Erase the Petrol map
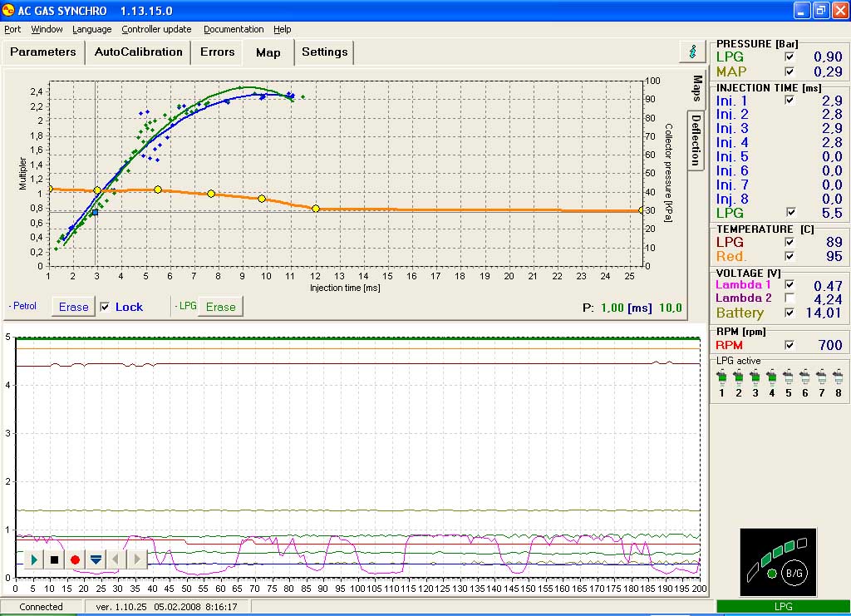This screenshot has width=851, height=616. coord(73,307)
